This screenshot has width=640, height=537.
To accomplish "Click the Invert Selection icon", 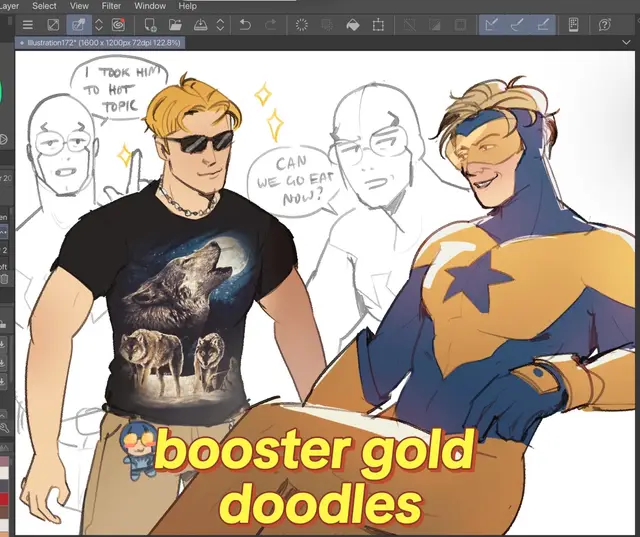I will (435, 25).
